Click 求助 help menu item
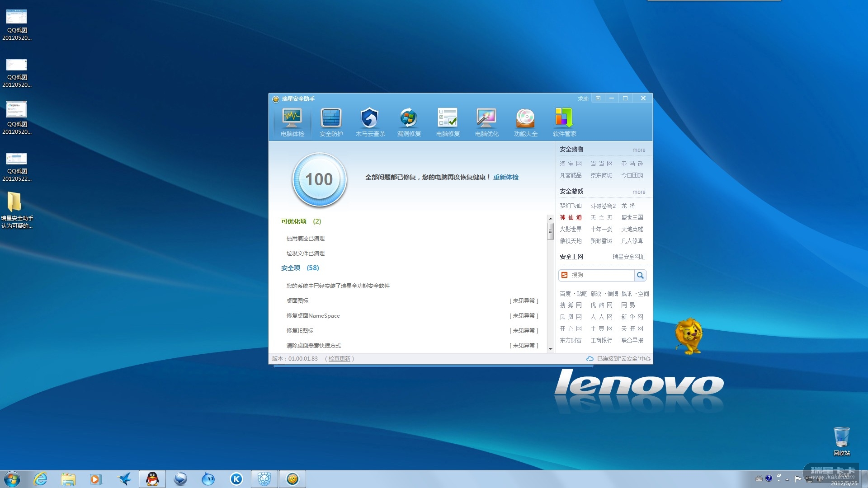Screen dimensions: 868x488 pos(583,99)
